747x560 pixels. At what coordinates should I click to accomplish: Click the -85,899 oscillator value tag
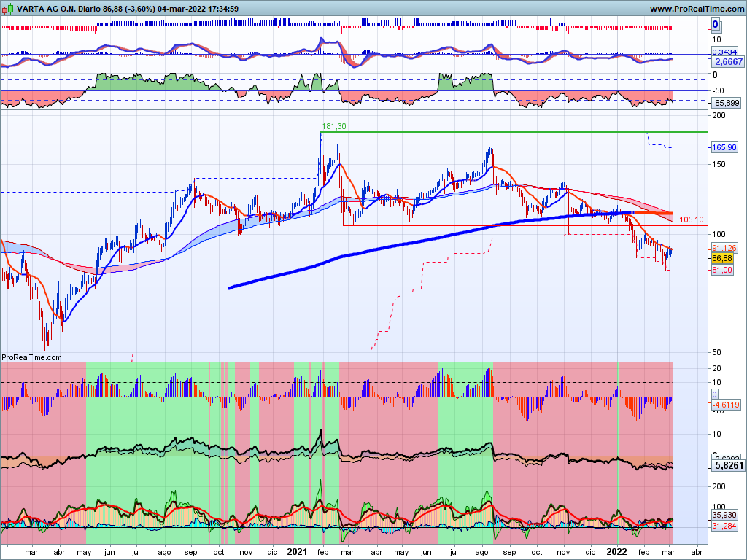point(726,103)
